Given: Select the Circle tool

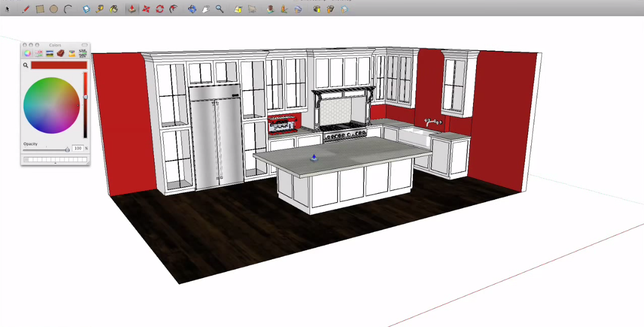Looking at the screenshot, I should (54, 8).
